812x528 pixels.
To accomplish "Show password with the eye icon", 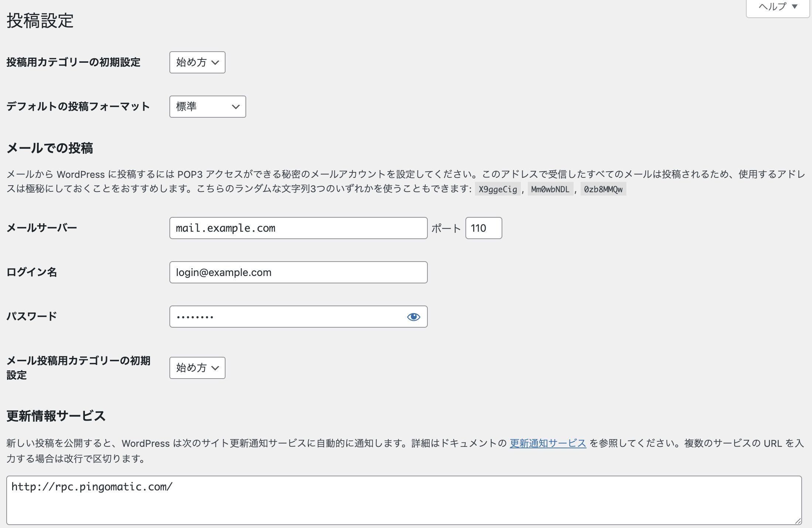I will [x=413, y=317].
